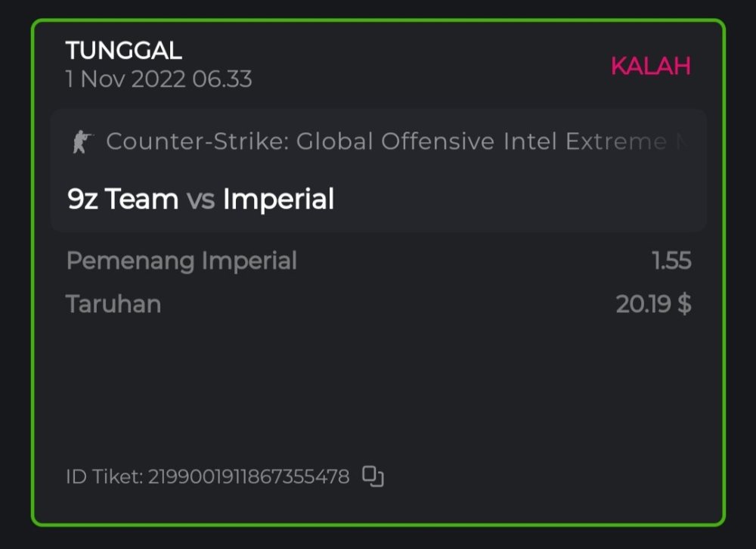Click the Taruhan label
Viewport: 756px width, 549px height.
(x=113, y=304)
